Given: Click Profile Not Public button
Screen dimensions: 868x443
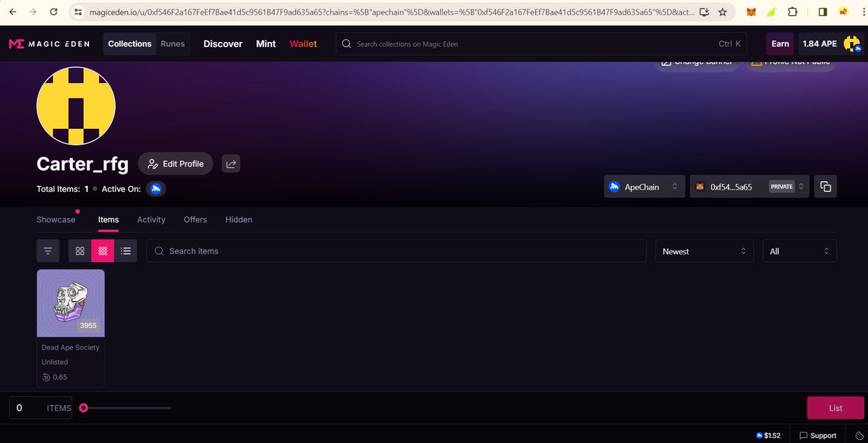Looking at the screenshot, I should [790, 64].
